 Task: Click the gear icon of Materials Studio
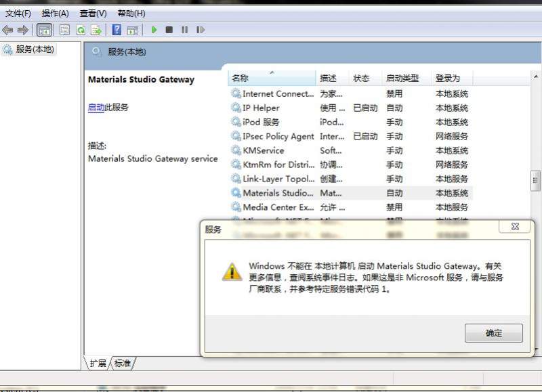[x=236, y=193]
